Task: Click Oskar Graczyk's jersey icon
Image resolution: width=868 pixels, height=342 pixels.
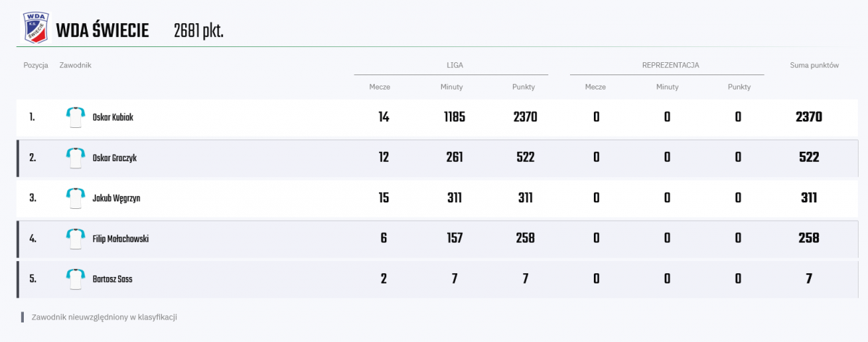Action: pyautogui.click(x=75, y=158)
